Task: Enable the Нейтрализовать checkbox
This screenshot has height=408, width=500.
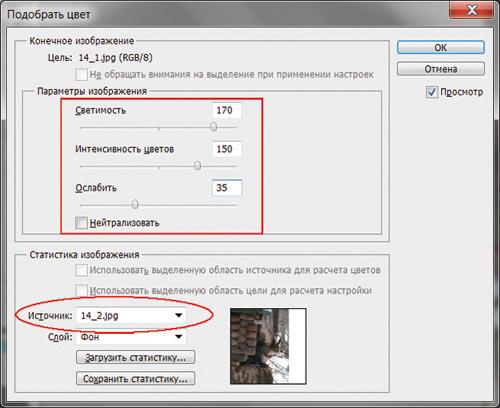Action: point(81,223)
